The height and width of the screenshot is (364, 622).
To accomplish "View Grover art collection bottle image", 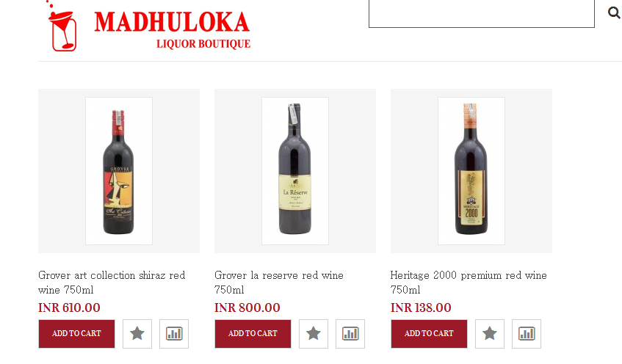I will 119,171.
